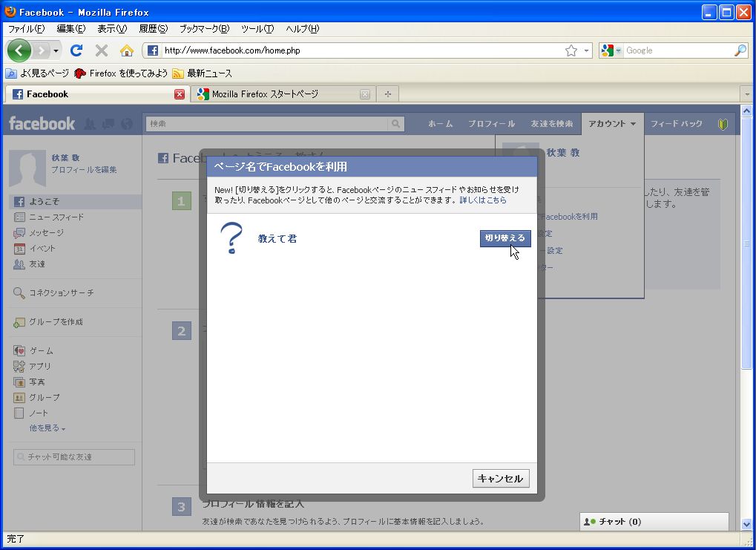756x550 pixels.
Task: Click the Facebook friend requests icon
Action: (90, 124)
